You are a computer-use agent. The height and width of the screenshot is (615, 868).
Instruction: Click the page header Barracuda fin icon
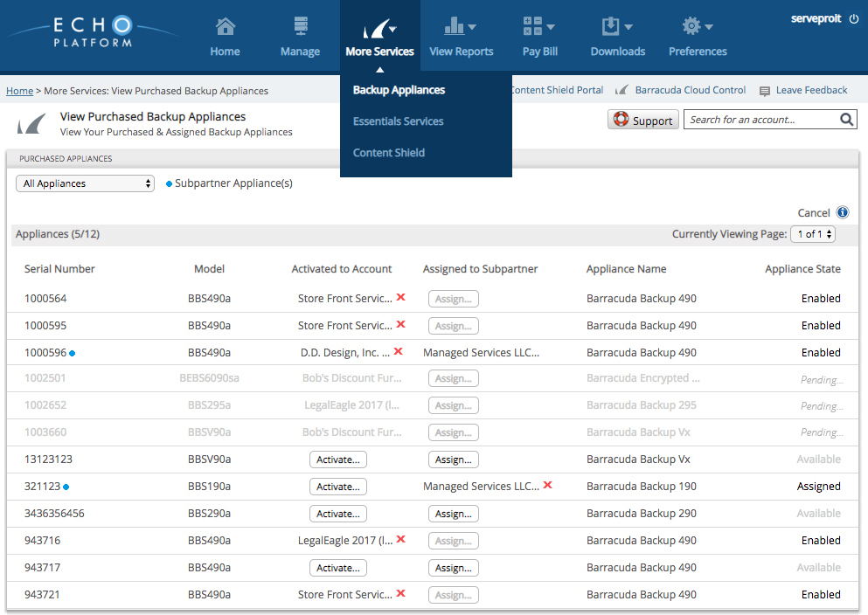tap(31, 124)
